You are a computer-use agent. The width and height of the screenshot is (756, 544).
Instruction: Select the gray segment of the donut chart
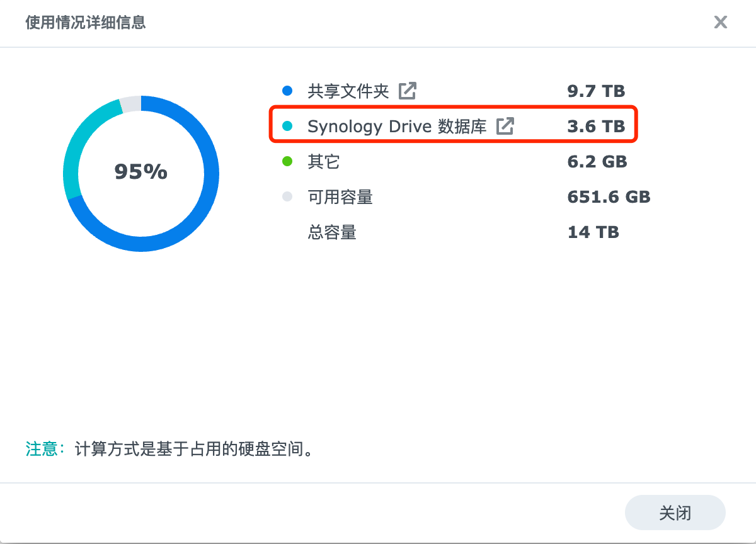[x=130, y=104]
